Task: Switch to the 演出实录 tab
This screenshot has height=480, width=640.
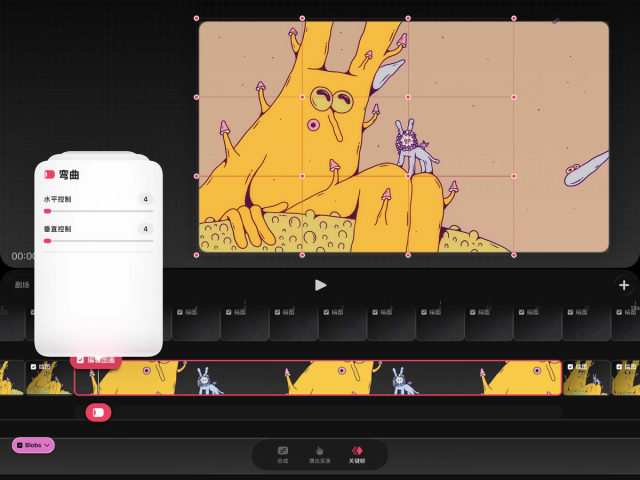Action: [x=320, y=455]
